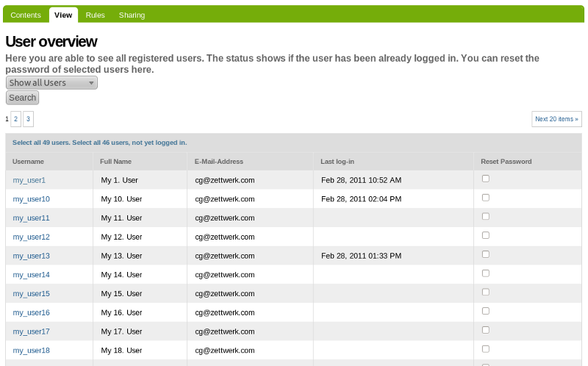This screenshot has width=588, height=366.
Task: Expand the Show all Users dropdown
Action: coord(51,82)
